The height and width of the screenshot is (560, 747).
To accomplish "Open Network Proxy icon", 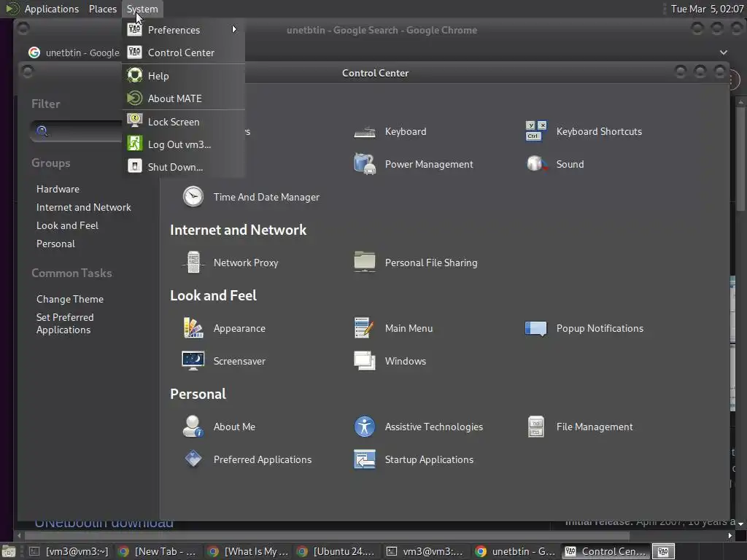I will pyautogui.click(x=193, y=262).
